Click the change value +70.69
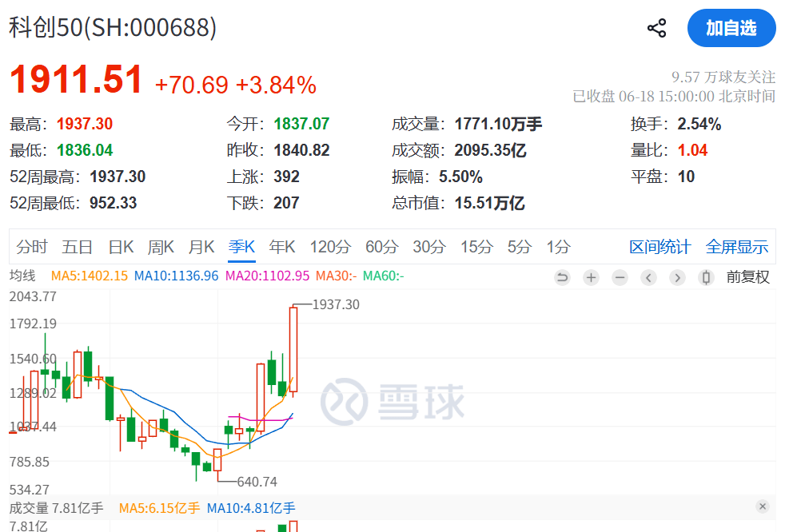The height and width of the screenshot is (532, 801). click(192, 85)
